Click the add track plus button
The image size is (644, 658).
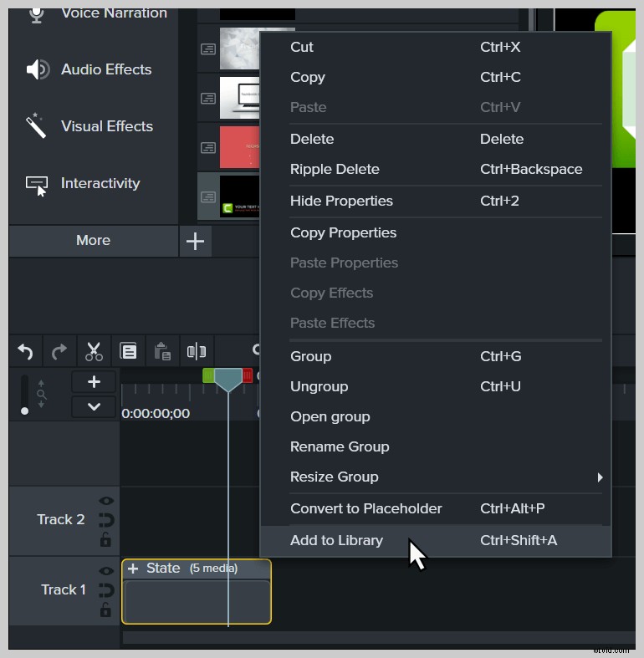[94, 382]
